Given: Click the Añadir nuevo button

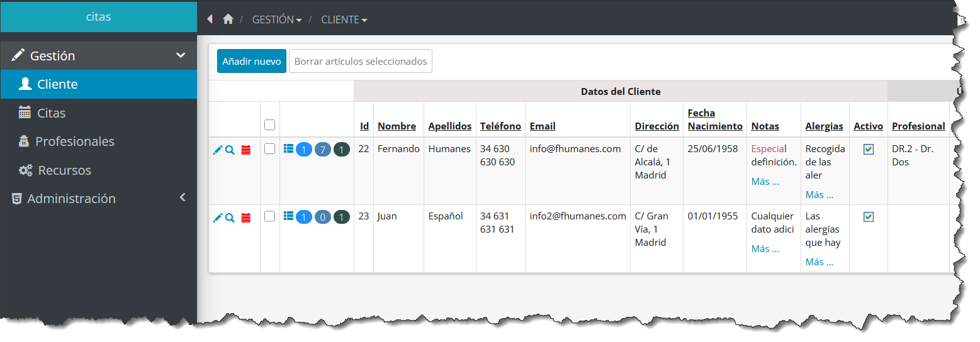Looking at the screenshot, I should click(252, 61).
